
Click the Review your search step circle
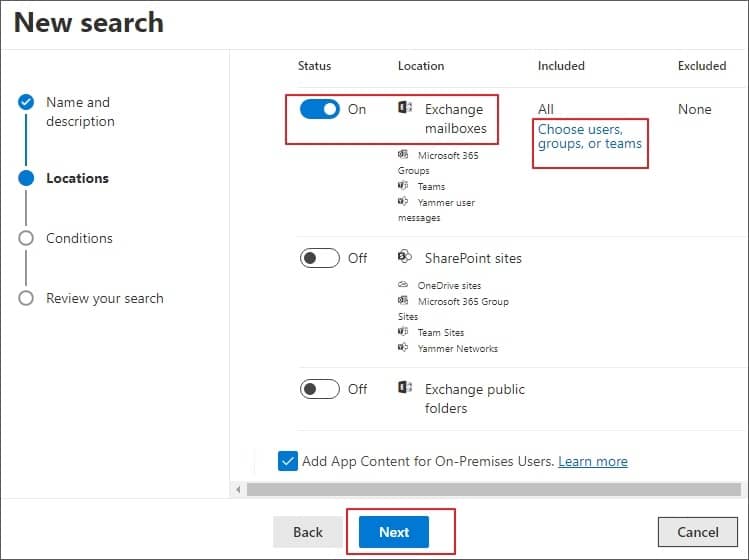tap(26, 298)
